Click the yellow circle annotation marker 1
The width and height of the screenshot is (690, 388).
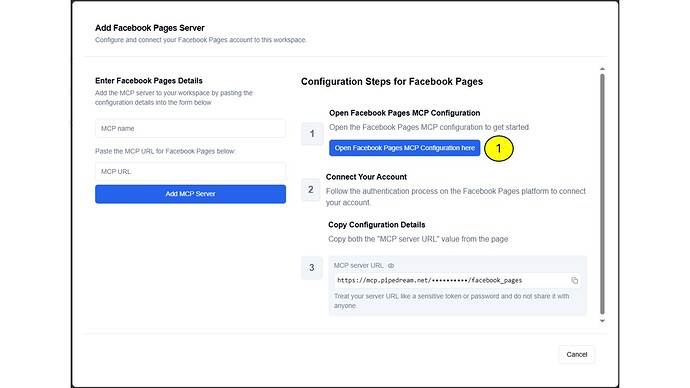(x=499, y=149)
